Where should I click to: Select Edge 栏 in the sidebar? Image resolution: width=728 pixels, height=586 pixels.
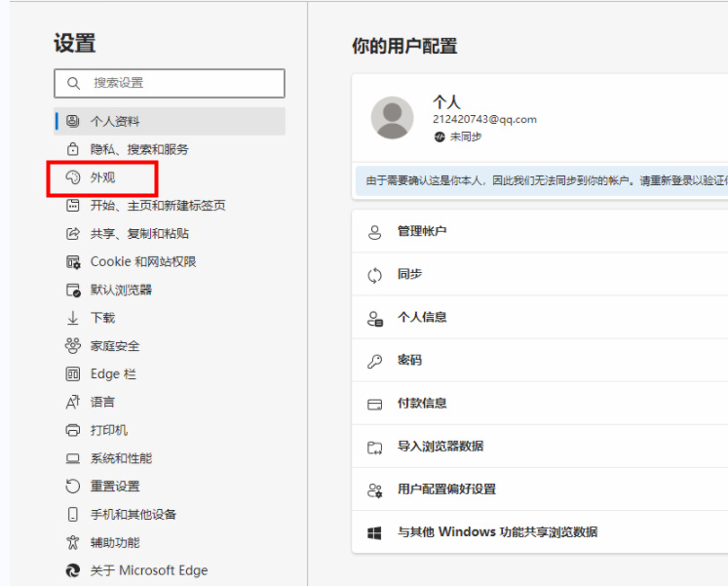(170, 373)
